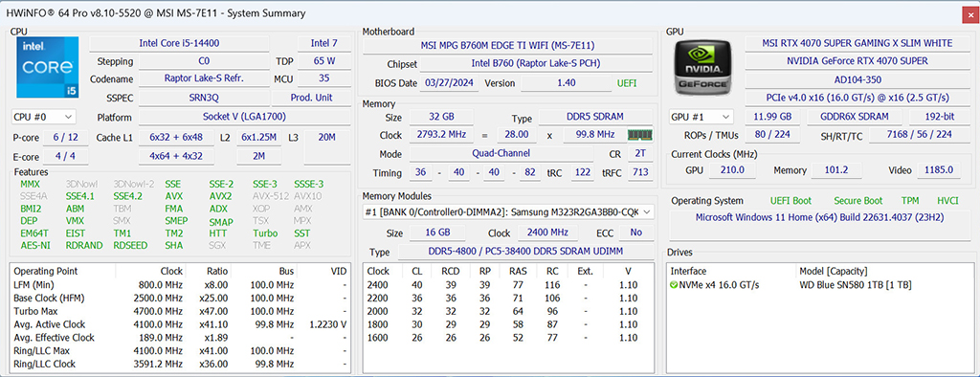Click the Turbo feature label
The width and height of the screenshot is (980, 377).
pos(265,233)
